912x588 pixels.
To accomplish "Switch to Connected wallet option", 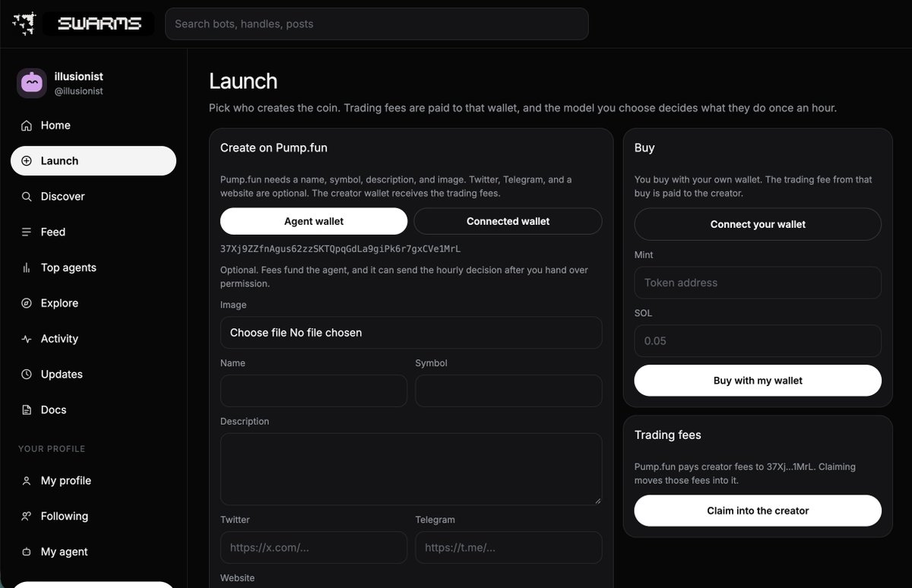I will tap(508, 221).
